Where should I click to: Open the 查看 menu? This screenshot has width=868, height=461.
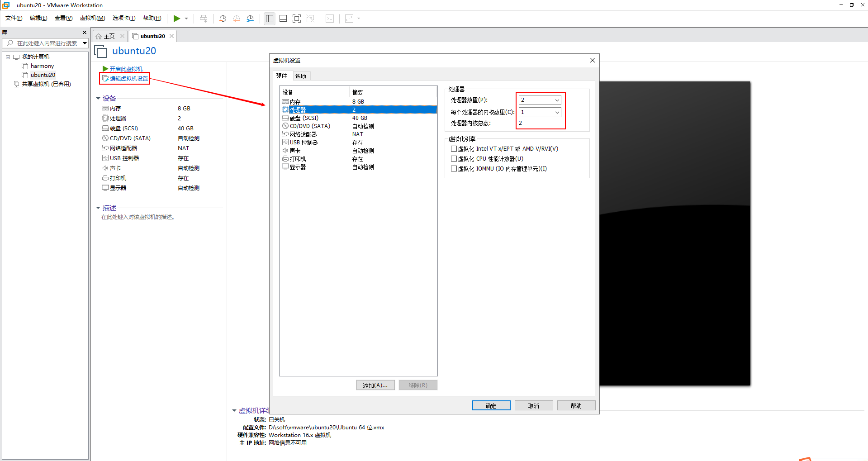[63, 18]
